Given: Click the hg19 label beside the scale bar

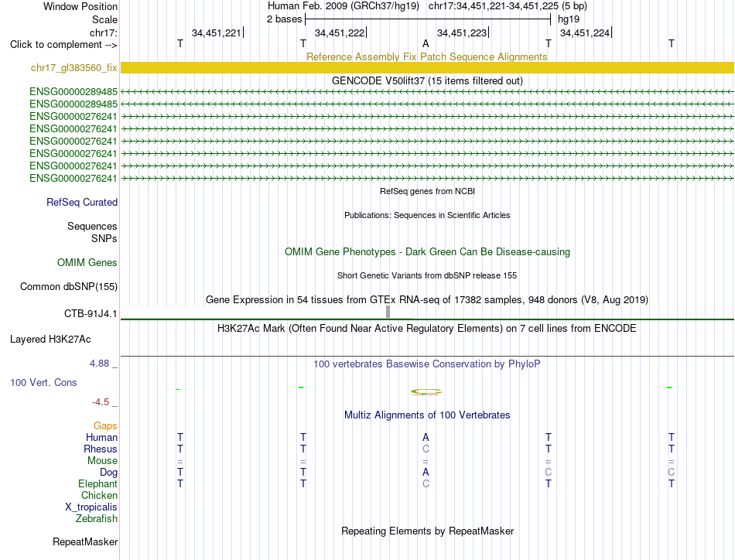Looking at the screenshot, I should (x=568, y=19).
